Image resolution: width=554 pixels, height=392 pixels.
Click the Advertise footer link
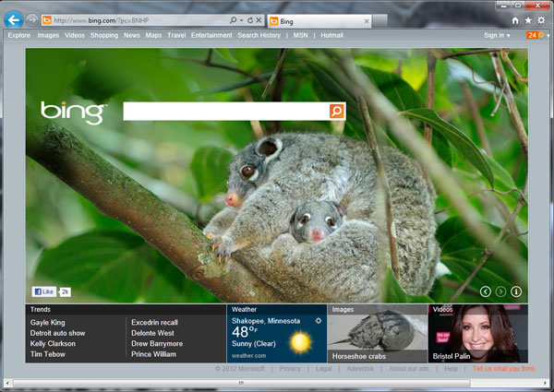pyautogui.click(x=360, y=369)
